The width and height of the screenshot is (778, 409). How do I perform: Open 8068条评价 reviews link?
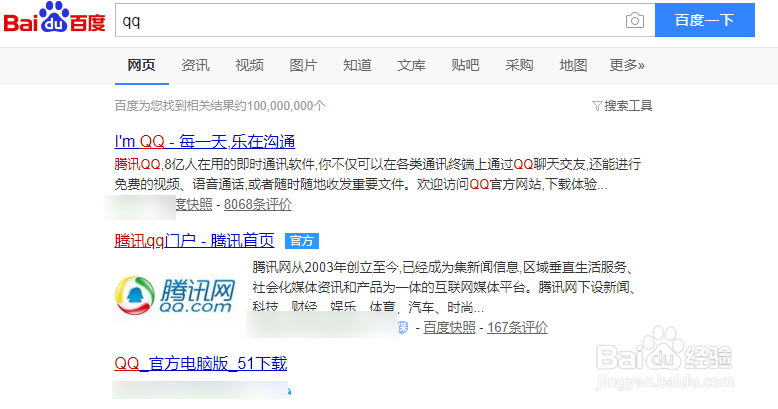[x=258, y=204]
